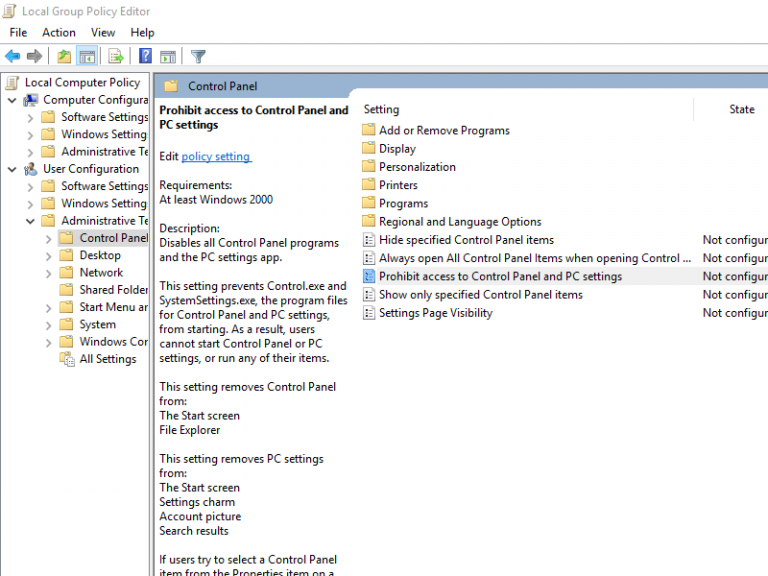This screenshot has width=768, height=576.
Task: Open the Personalization folder in list
Action: [417, 167]
